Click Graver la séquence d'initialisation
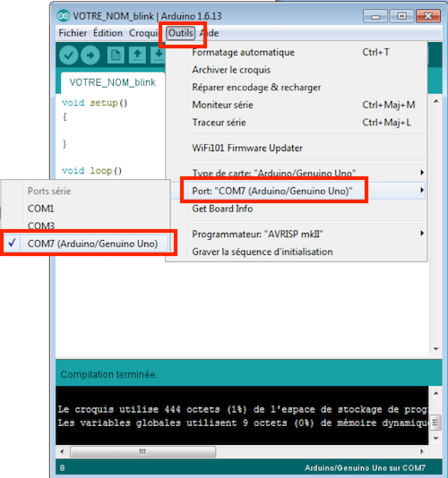Image resolution: width=448 pixels, height=478 pixels. pos(297,252)
